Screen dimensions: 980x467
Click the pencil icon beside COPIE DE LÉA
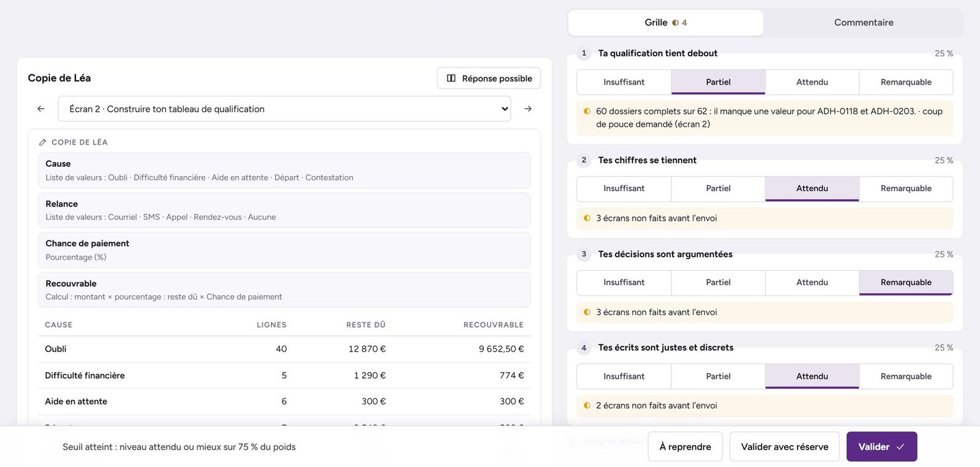click(42, 142)
